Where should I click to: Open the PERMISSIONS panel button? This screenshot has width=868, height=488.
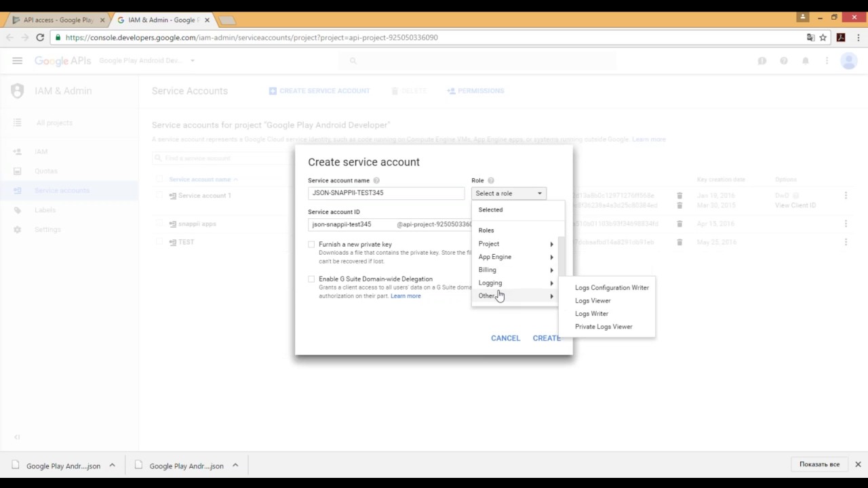(475, 91)
